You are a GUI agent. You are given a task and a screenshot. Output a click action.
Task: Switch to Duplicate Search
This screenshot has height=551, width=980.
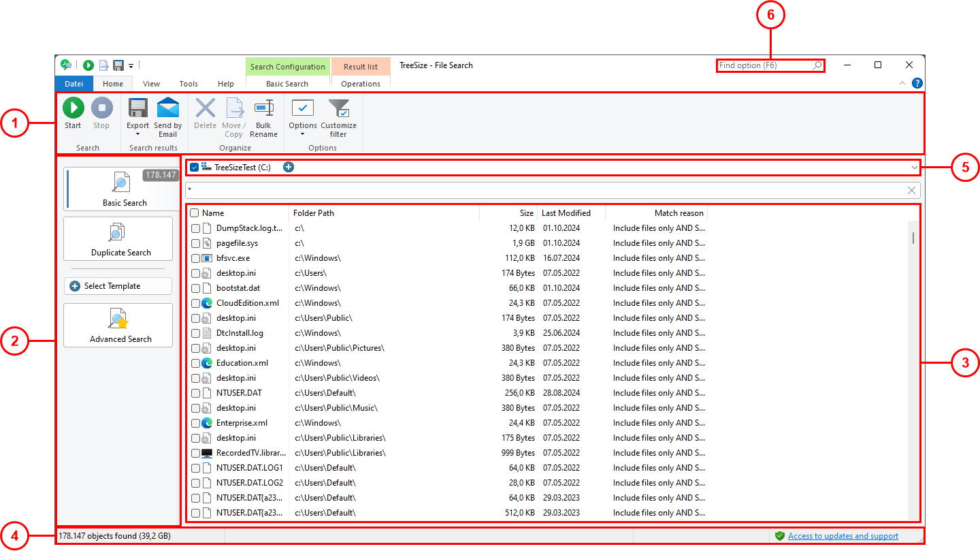coord(118,238)
